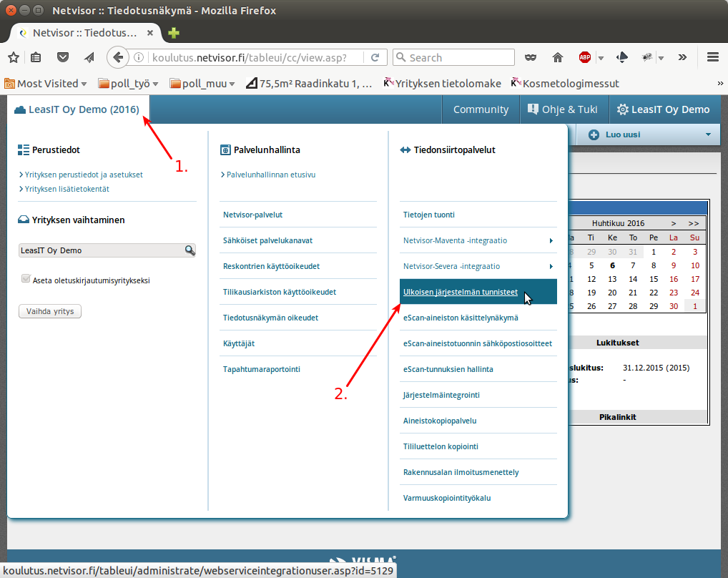Viewport: 728px width, 578px height.
Task: Select 'Ulkoisen järjestelmän tunnisteet' menu item
Action: (x=461, y=292)
